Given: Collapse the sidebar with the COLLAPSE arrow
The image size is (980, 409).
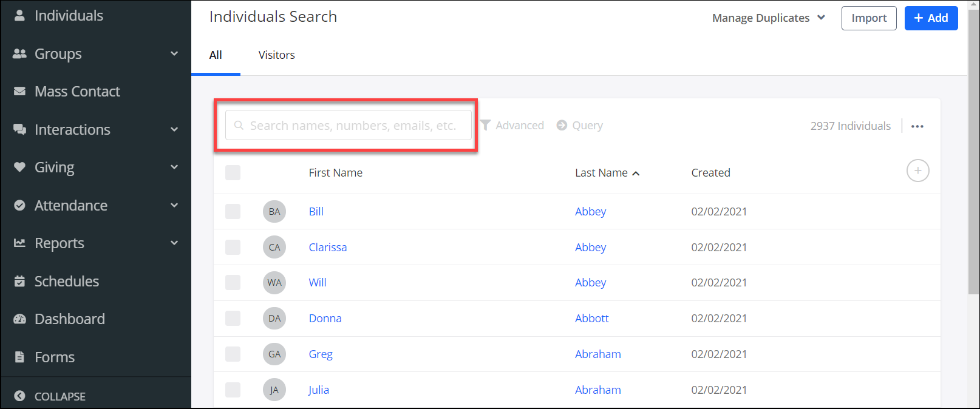Looking at the screenshot, I should coord(20,396).
